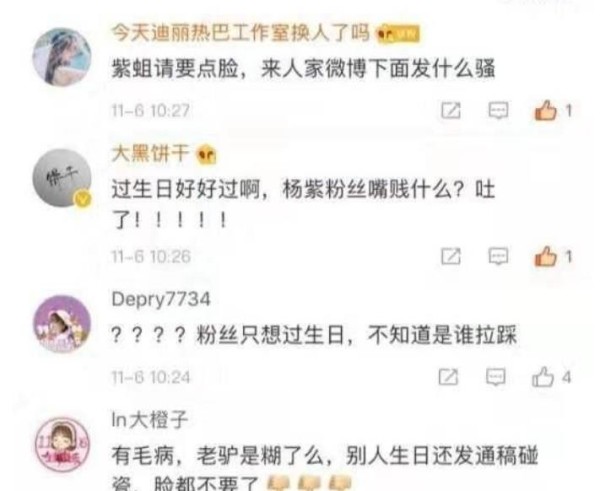Open the username In大橙子
The width and height of the screenshot is (600, 491).
coord(150,420)
